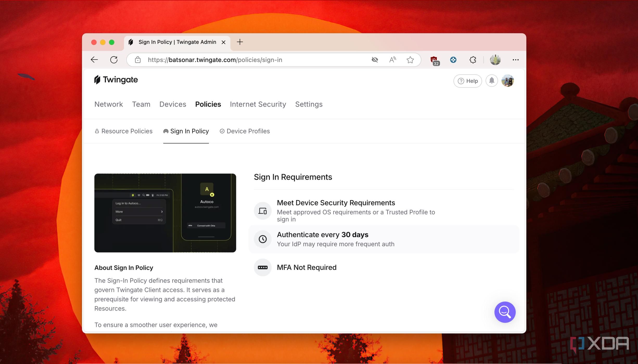
Task: Click the tracking prevention eye icon
Action: tap(375, 60)
